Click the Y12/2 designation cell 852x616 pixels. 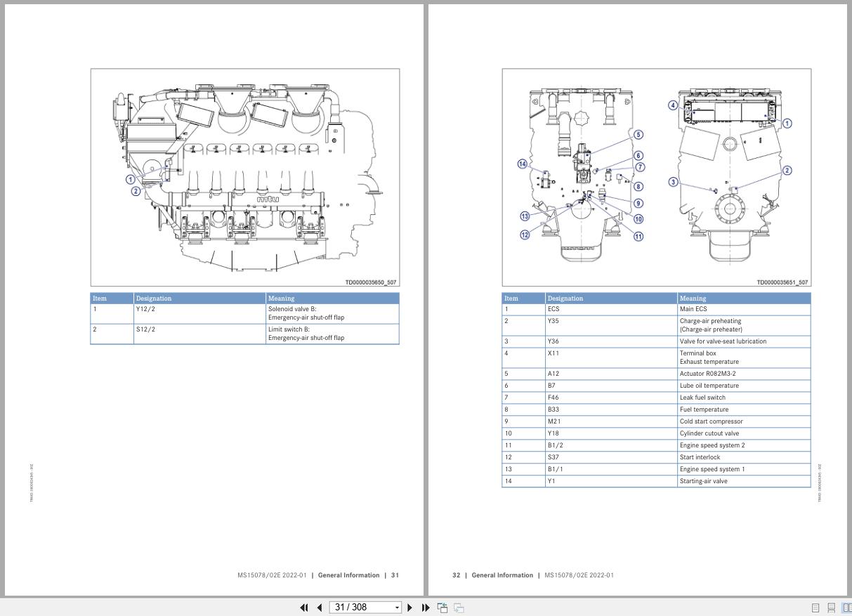tap(199, 313)
